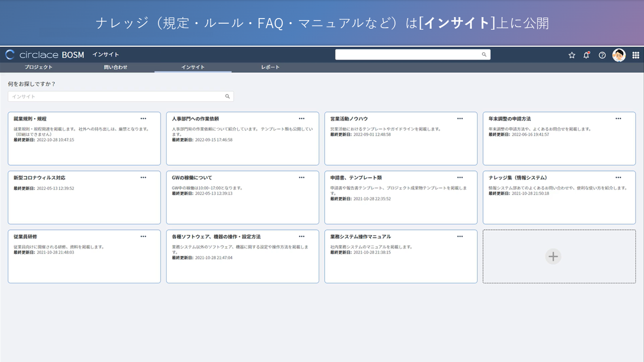Select the レポート tab
The height and width of the screenshot is (362, 644).
coord(270,67)
